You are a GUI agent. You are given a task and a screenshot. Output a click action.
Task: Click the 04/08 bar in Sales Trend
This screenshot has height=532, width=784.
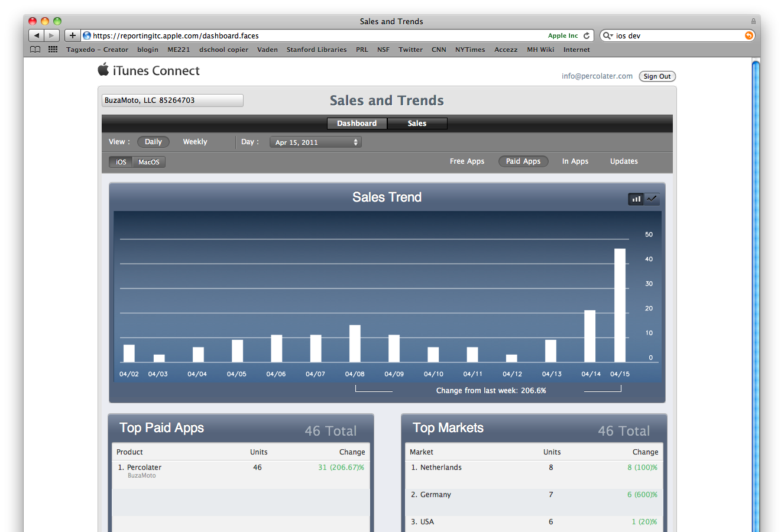[x=355, y=343]
